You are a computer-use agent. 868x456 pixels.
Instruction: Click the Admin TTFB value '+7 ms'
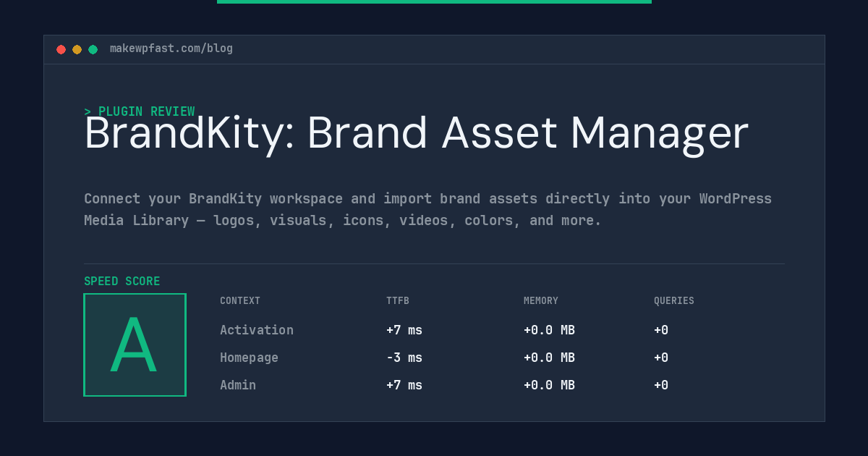coord(404,385)
